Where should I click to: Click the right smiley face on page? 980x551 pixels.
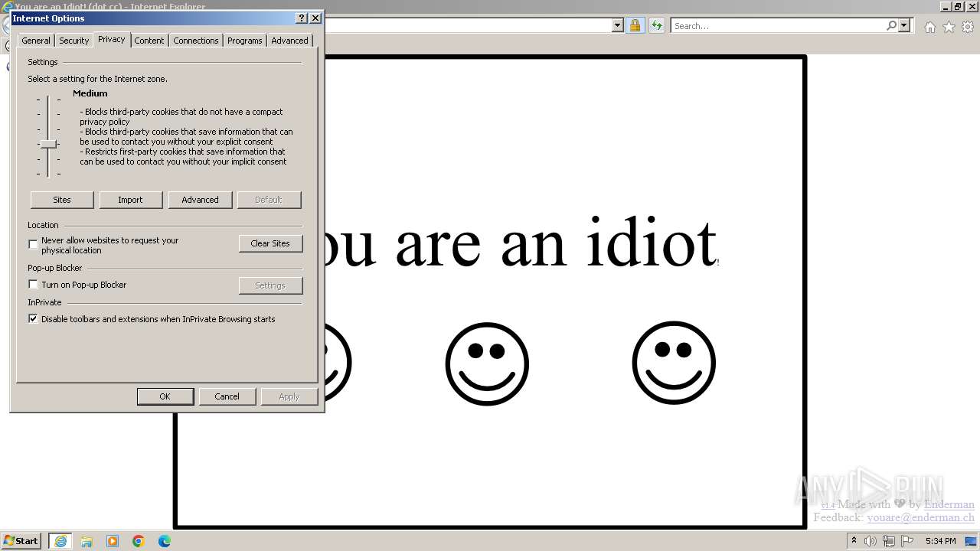(674, 363)
